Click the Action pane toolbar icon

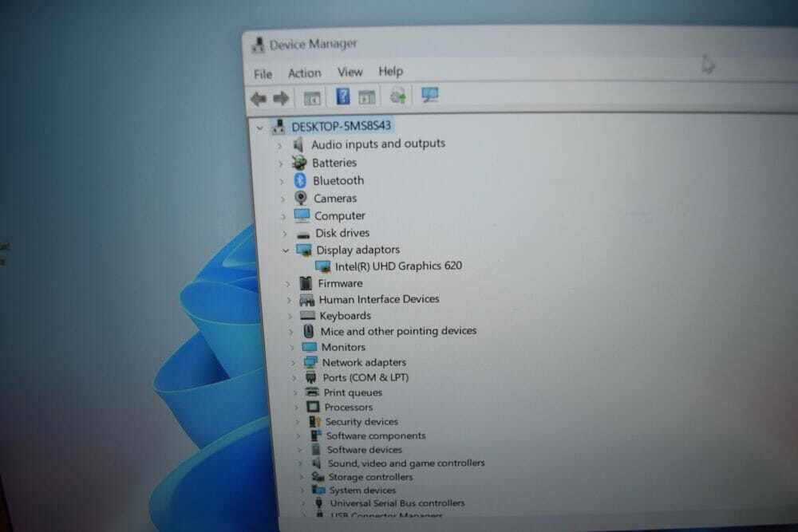tap(366, 97)
